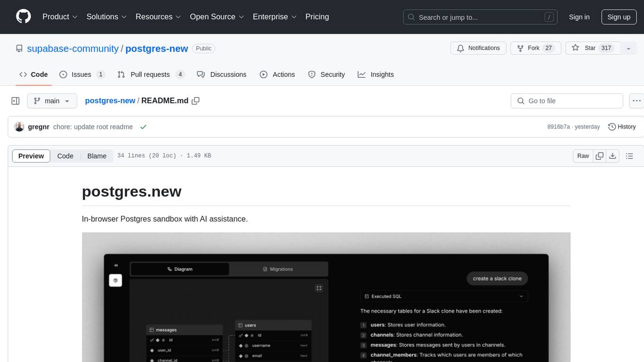This screenshot has height=362, width=644.
Task: Open commit 8916b7a
Action: point(558,127)
